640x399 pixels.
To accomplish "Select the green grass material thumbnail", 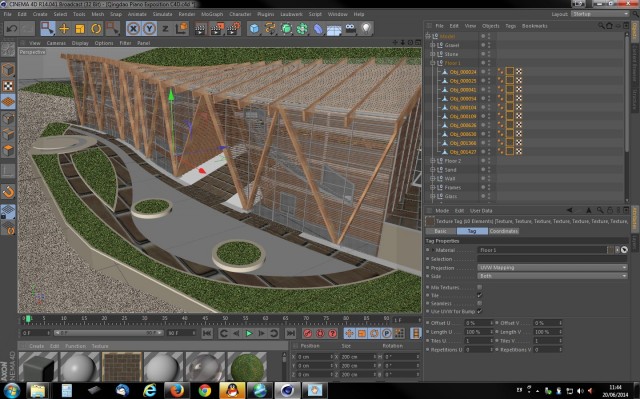I will pos(247,367).
